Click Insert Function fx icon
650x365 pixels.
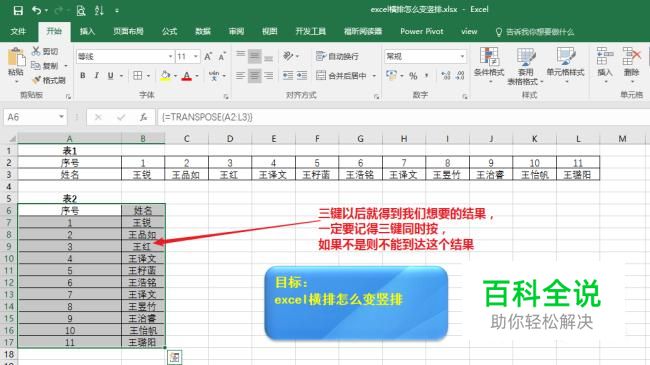(x=143, y=117)
